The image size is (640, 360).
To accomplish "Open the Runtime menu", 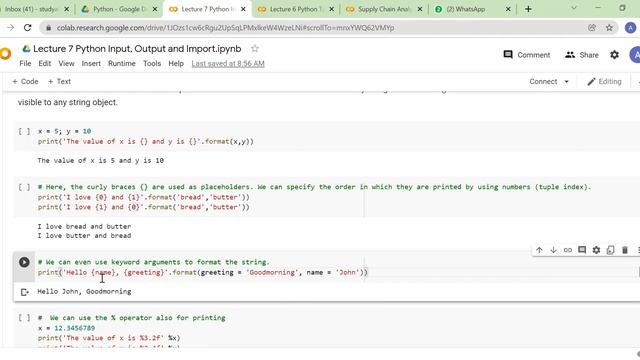I will [122, 64].
